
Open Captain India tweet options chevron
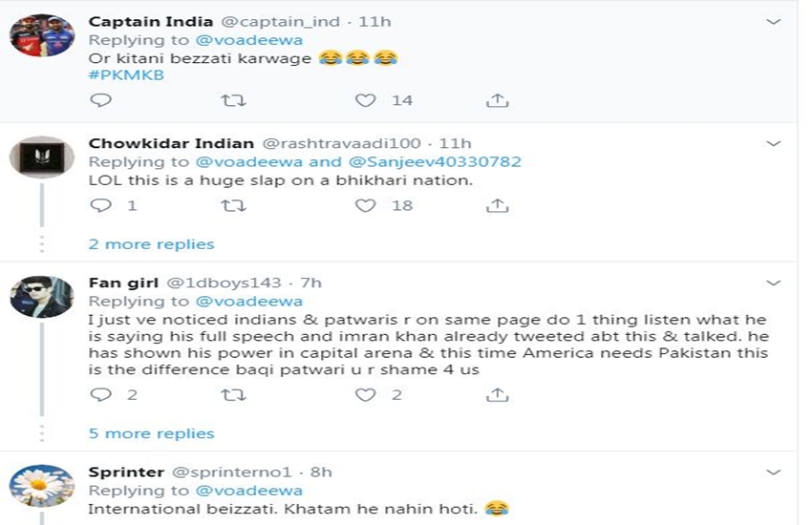pyautogui.click(x=774, y=21)
